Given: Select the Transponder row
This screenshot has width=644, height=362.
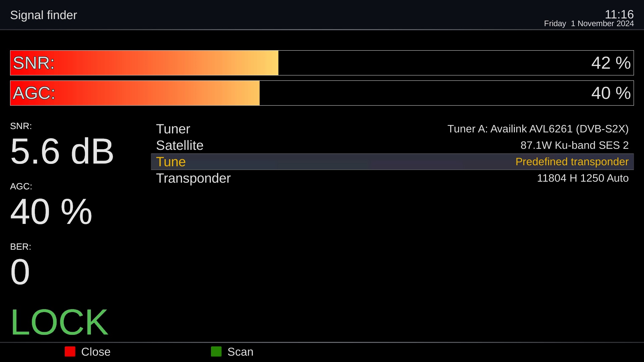Looking at the screenshot, I should 392,178.
